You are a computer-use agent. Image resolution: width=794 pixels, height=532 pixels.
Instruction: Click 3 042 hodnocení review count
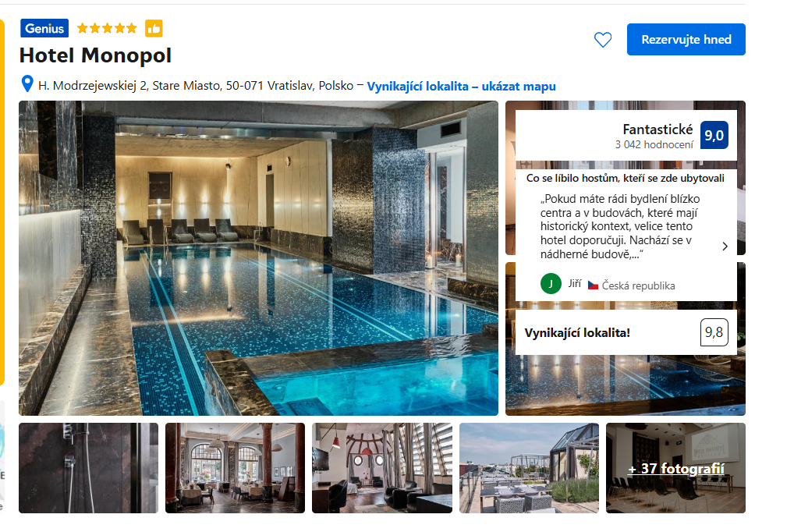(654, 145)
